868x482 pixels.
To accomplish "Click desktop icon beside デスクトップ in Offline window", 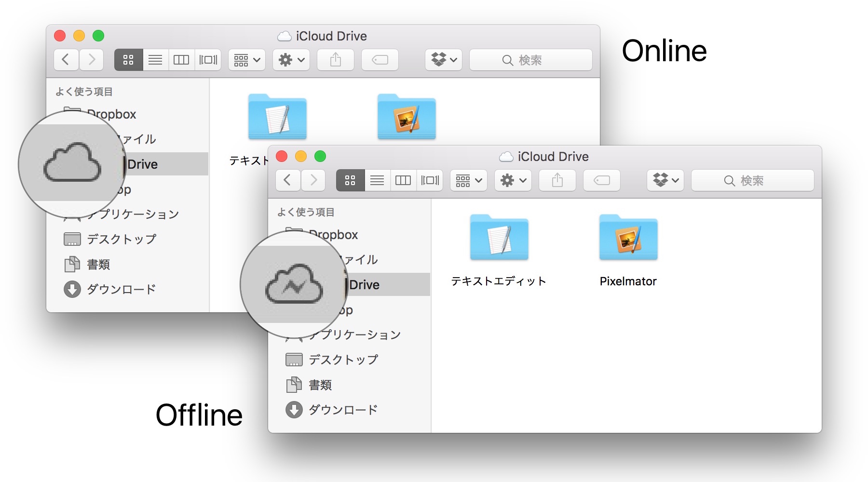I will (294, 360).
